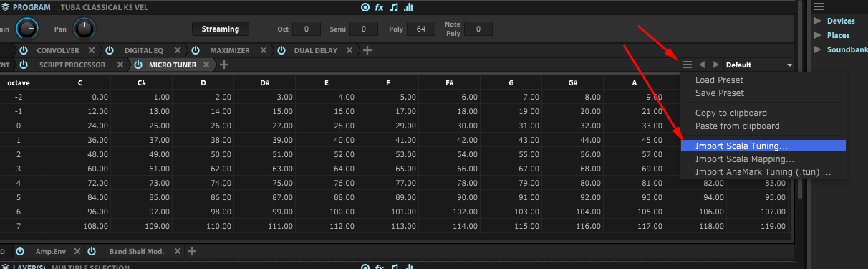The width and height of the screenshot is (868, 269).
Task: Bypass the Digital EQ power button
Action: click(x=110, y=51)
